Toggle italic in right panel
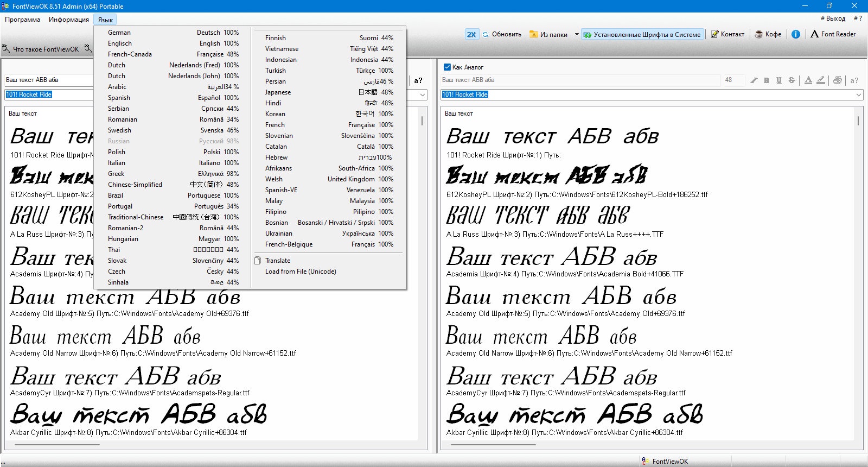 (754, 80)
